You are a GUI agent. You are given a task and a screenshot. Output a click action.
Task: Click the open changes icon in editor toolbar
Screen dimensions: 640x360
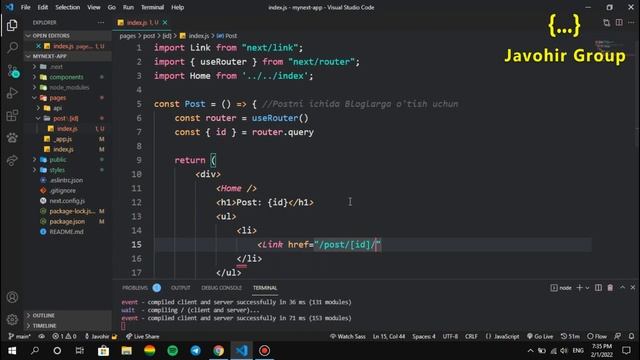click(607, 22)
